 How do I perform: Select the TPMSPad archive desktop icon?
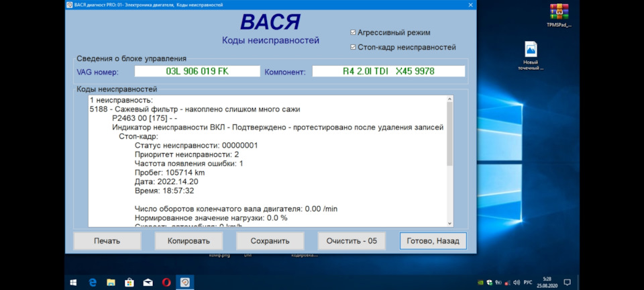559,15
